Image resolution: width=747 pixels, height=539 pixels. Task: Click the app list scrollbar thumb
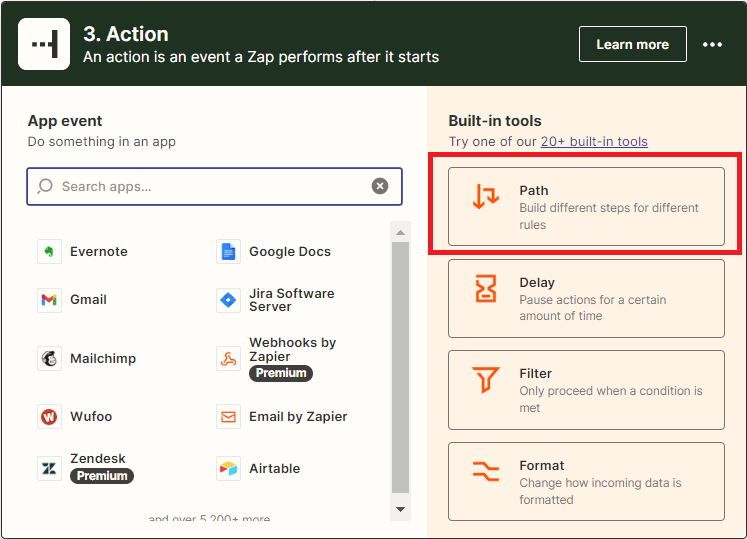(400, 367)
